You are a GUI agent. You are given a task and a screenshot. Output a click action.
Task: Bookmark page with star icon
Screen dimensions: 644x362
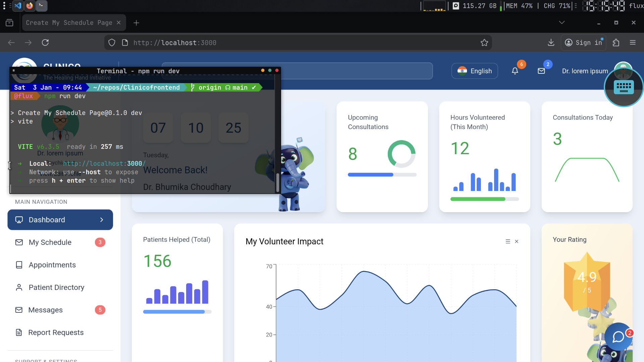click(x=484, y=43)
